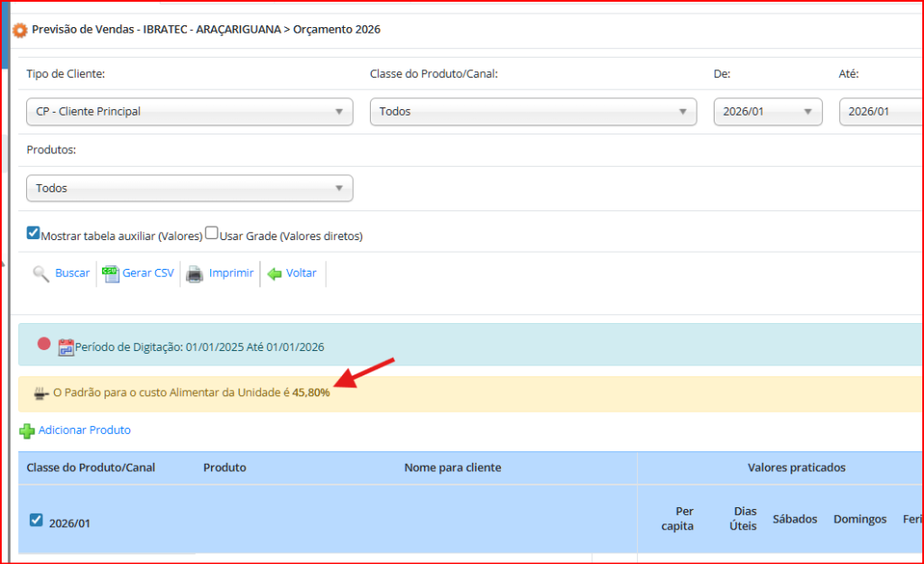The width and height of the screenshot is (924, 564).
Task: Open the Produtos dropdown set to Todos
Action: [x=189, y=189]
